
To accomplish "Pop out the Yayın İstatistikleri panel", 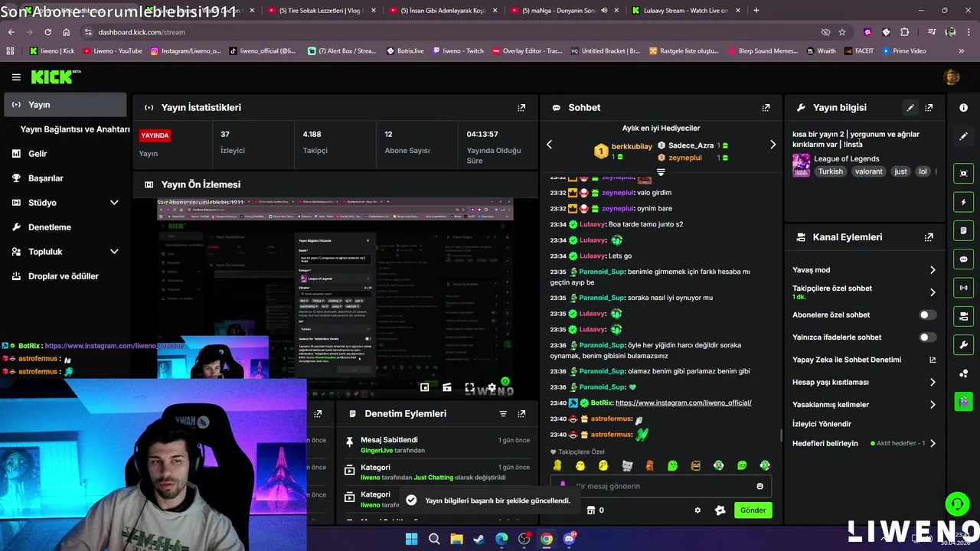I will click(x=521, y=108).
